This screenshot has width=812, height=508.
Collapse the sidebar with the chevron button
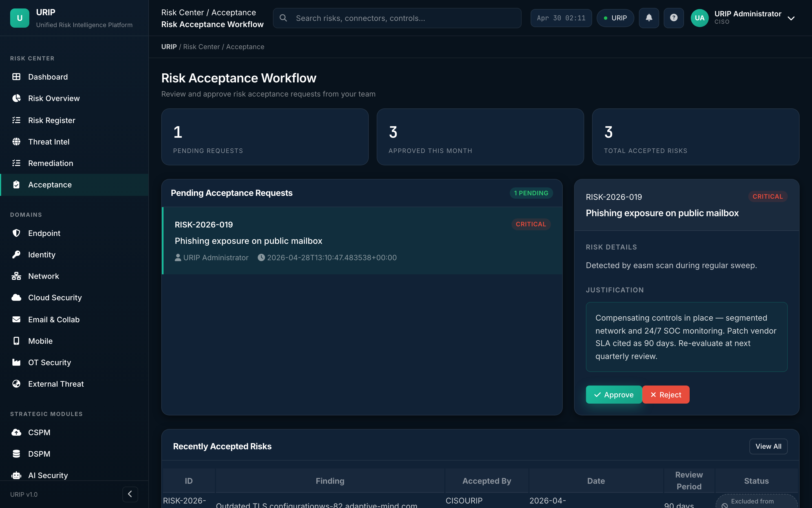[130, 494]
